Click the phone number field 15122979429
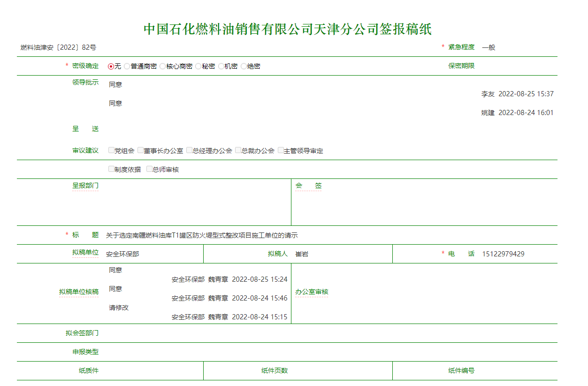 (503, 254)
